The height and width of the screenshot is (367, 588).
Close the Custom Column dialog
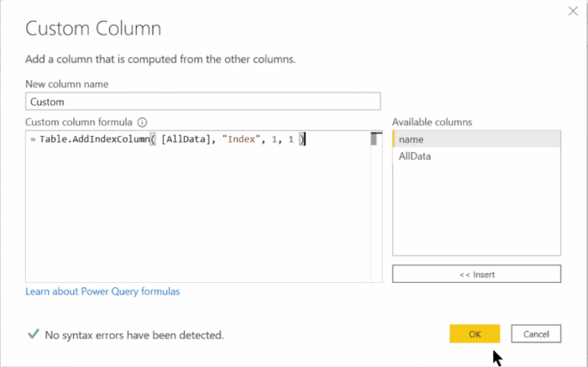573,11
